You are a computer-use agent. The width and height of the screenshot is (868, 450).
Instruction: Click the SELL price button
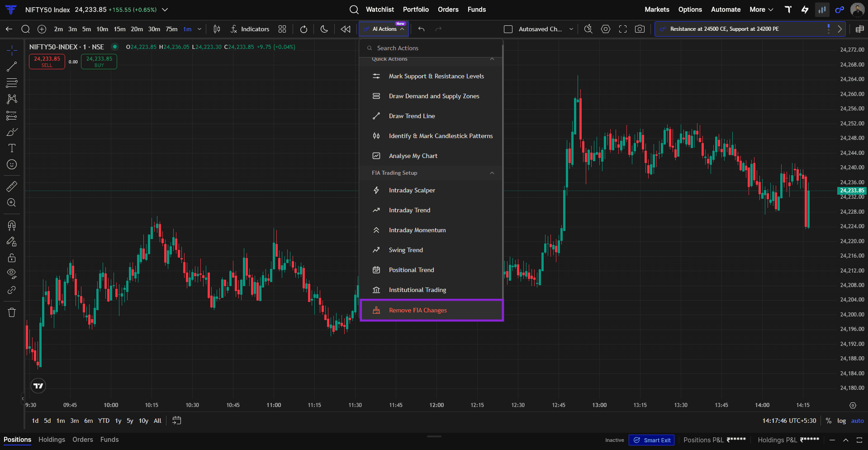pos(47,62)
